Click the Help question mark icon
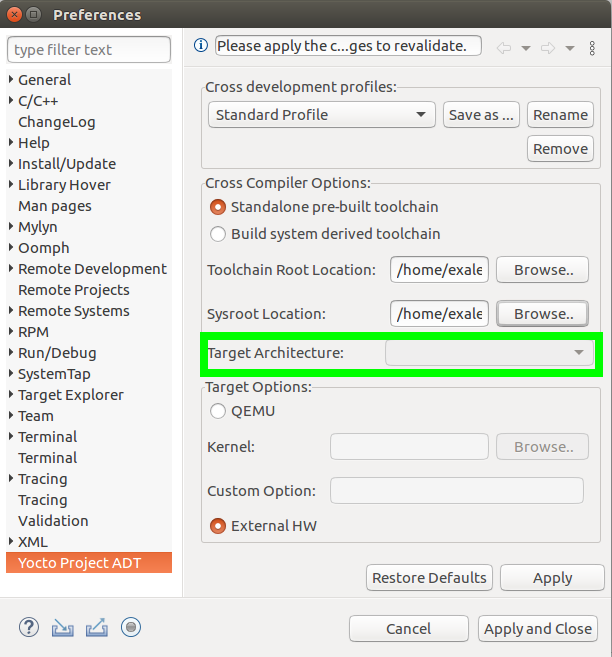Screen dimensions: 612x657 (29, 627)
